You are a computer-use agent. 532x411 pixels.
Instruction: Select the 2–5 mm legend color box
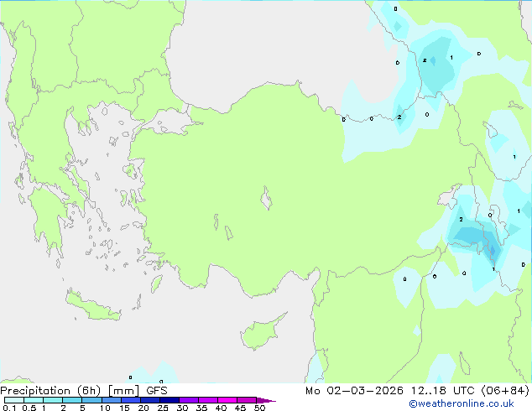click(72, 400)
